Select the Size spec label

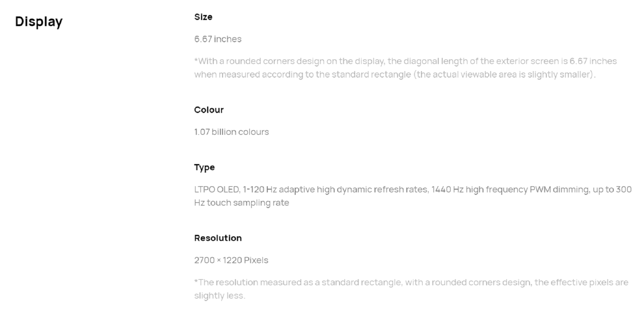[x=203, y=17]
